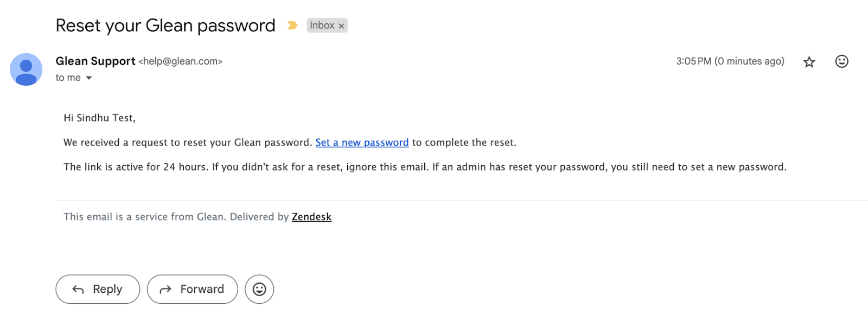The width and height of the screenshot is (868, 326).
Task: Follow the Zendesk link in the footer
Action: pos(311,216)
